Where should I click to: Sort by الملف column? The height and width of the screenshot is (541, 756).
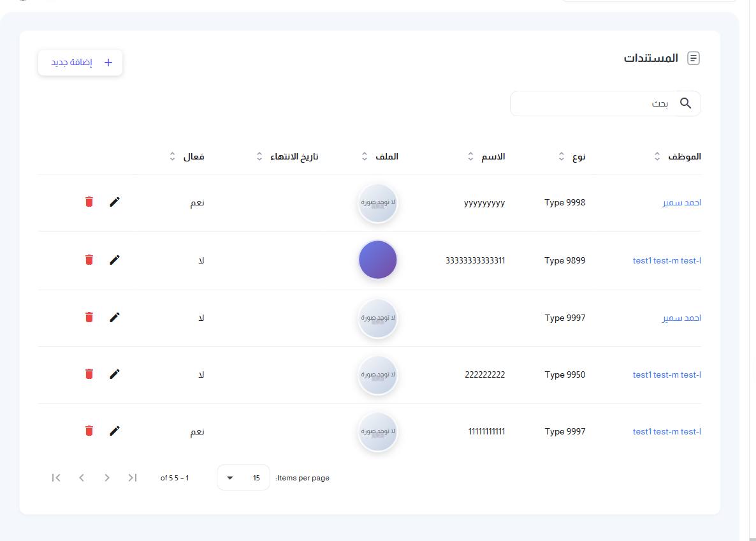click(x=365, y=156)
